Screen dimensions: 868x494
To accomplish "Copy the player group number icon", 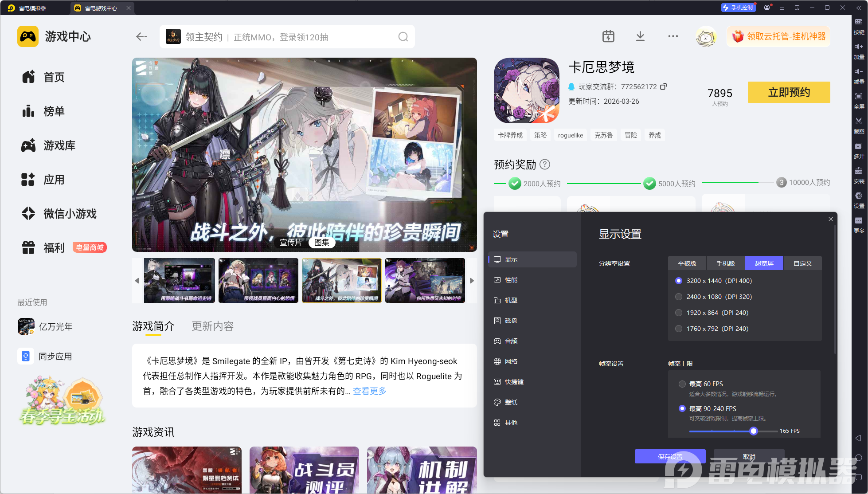I will [664, 86].
